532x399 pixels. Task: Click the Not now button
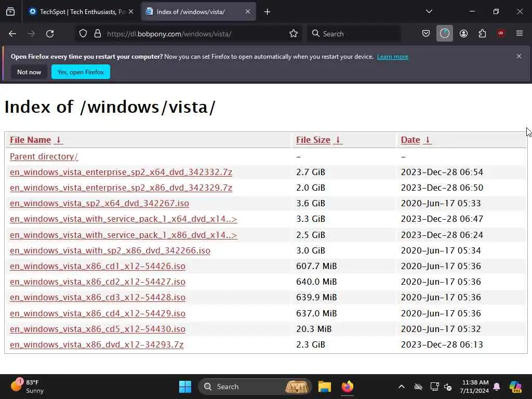pyautogui.click(x=29, y=72)
